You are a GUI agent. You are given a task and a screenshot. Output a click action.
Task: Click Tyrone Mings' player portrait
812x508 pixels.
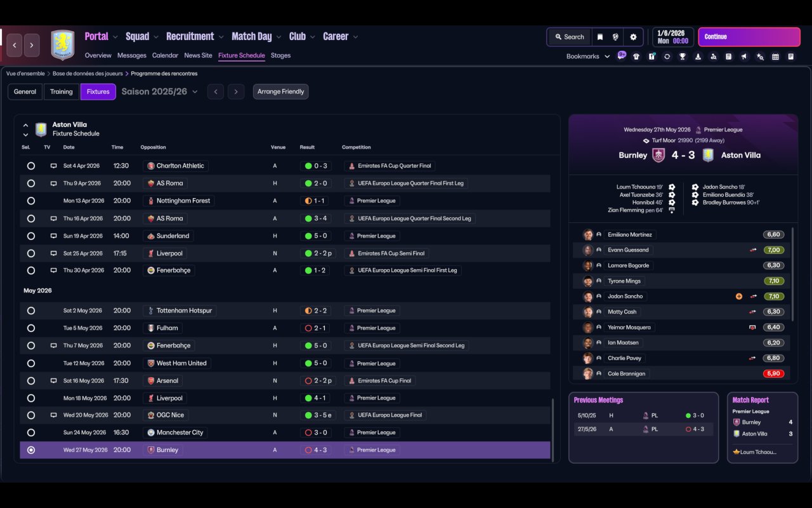[x=588, y=281]
